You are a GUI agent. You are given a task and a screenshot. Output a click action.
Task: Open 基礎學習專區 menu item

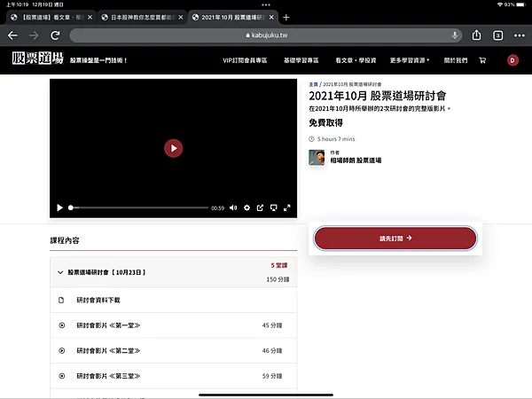(301, 60)
